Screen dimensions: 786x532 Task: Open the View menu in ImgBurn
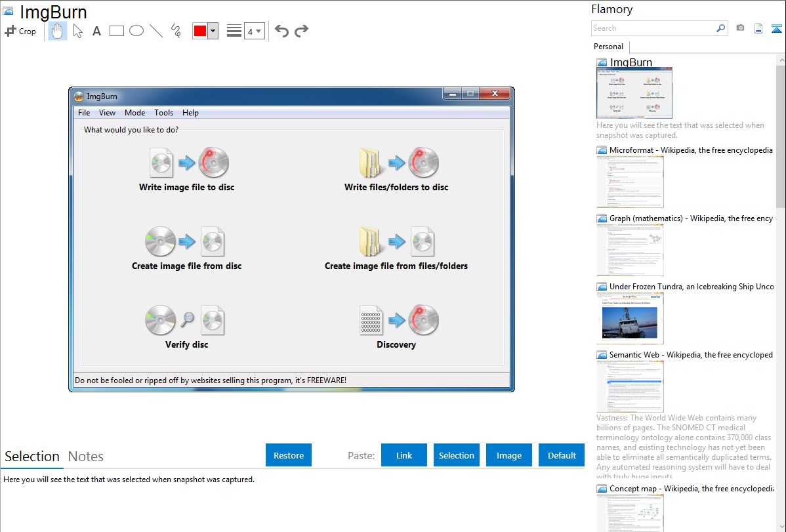click(108, 112)
